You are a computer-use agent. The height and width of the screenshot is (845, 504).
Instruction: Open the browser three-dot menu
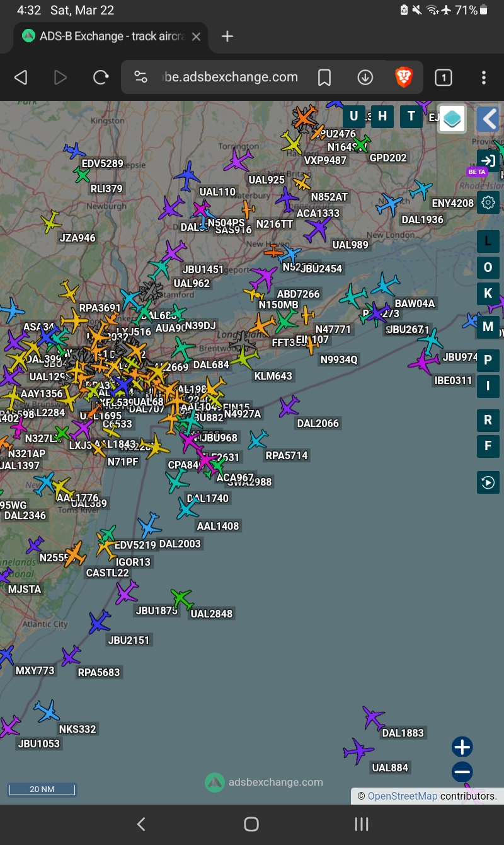pyautogui.click(x=484, y=77)
